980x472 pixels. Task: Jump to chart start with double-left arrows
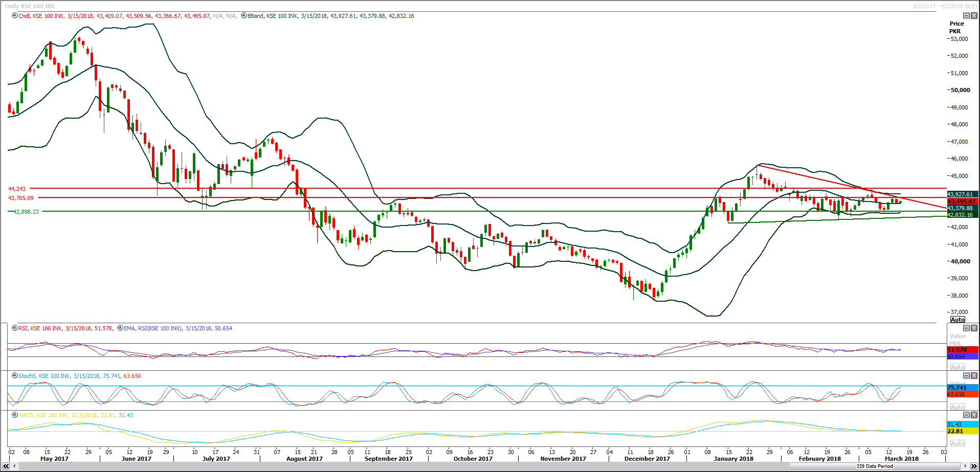(6, 466)
